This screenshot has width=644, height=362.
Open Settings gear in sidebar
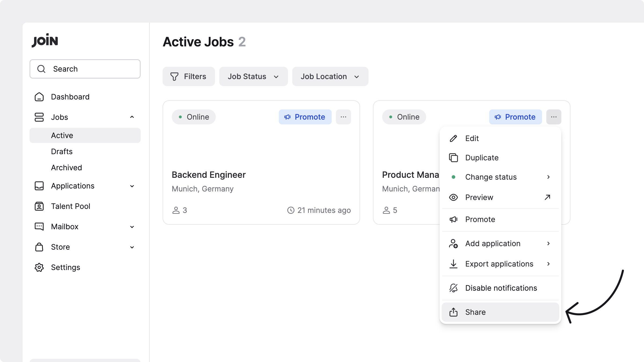(39, 267)
